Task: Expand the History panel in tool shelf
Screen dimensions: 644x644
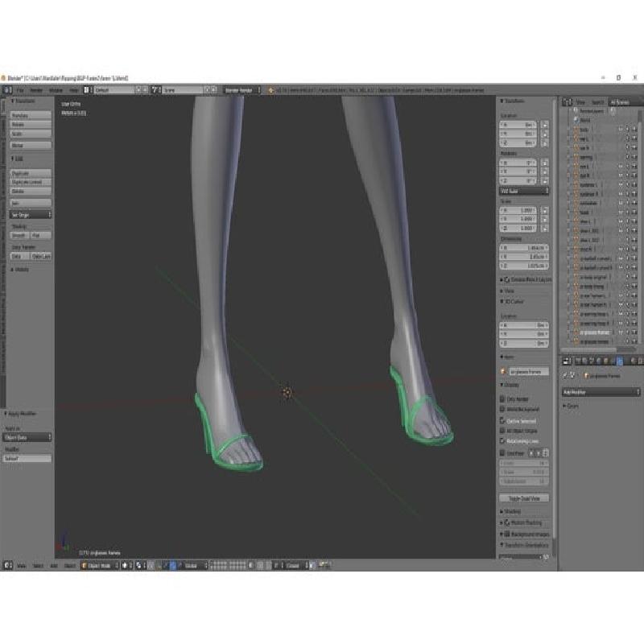Action: (21, 270)
